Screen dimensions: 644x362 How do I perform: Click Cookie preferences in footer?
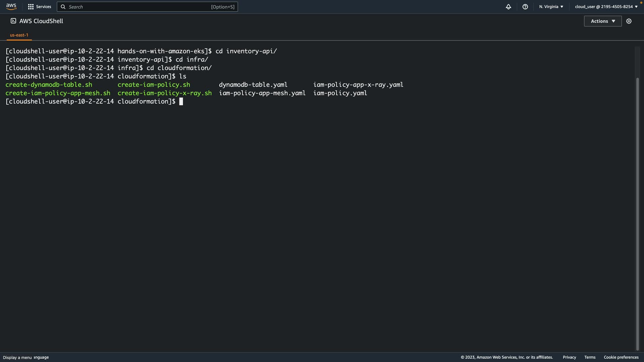pos(621,357)
